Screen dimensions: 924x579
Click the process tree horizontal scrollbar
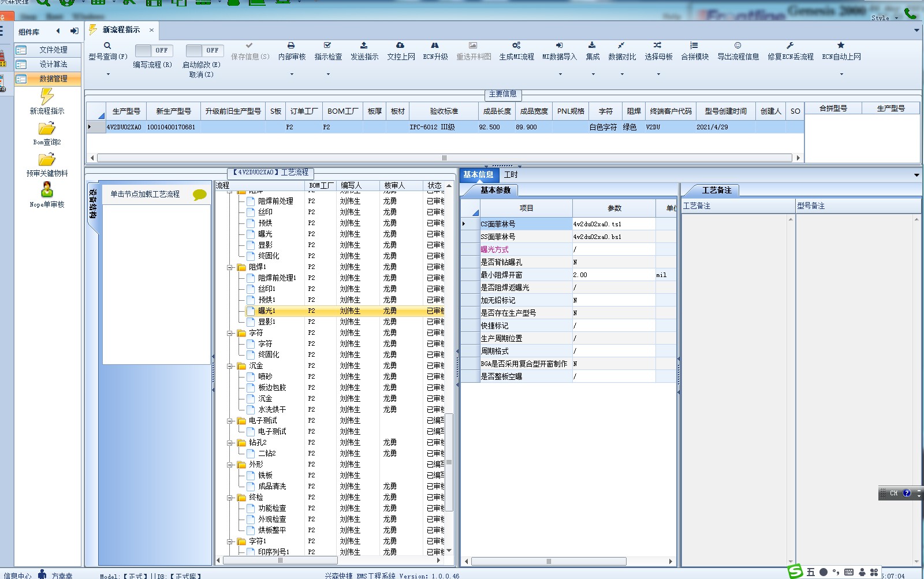click(280, 561)
